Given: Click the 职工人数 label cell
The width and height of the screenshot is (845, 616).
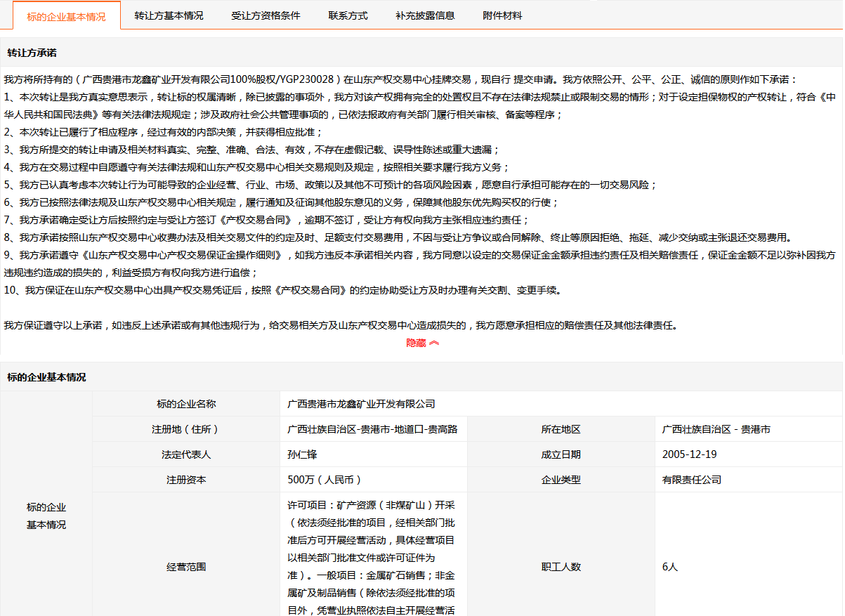Looking at the screenshot, I should pos(561,567).
